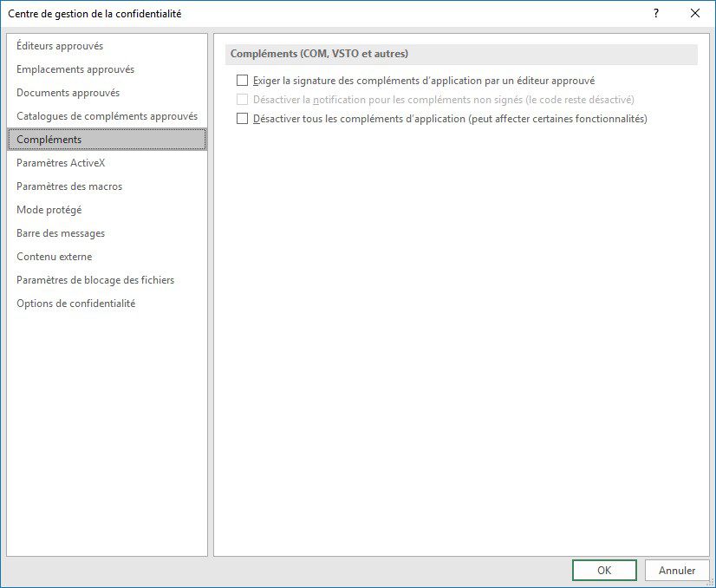Open the Mode protégé settings

107,210
